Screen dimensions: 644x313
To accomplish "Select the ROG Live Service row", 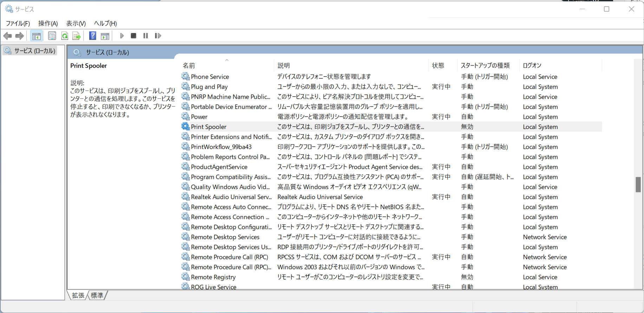I will [391, 286].
